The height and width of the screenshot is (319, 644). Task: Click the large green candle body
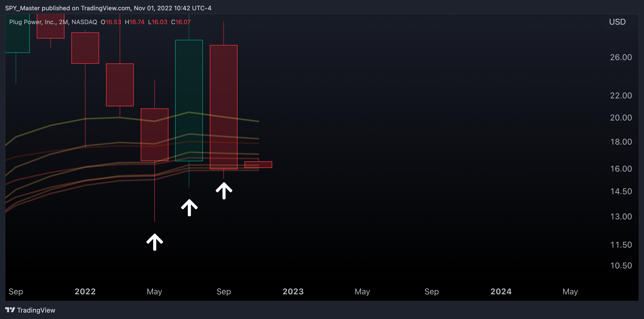[189, 100]
